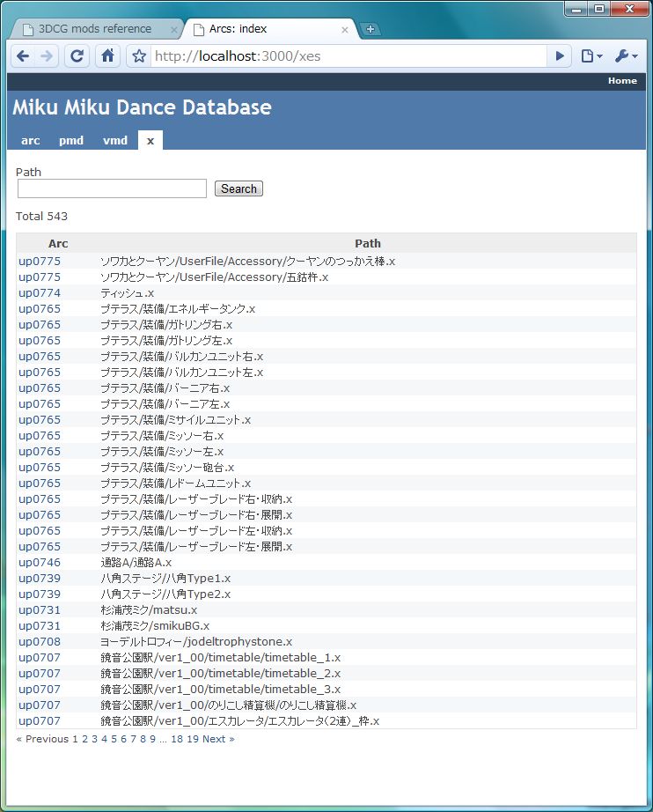Bookmark this page with the star icon
653x812 pixels.
pos(138,56)
